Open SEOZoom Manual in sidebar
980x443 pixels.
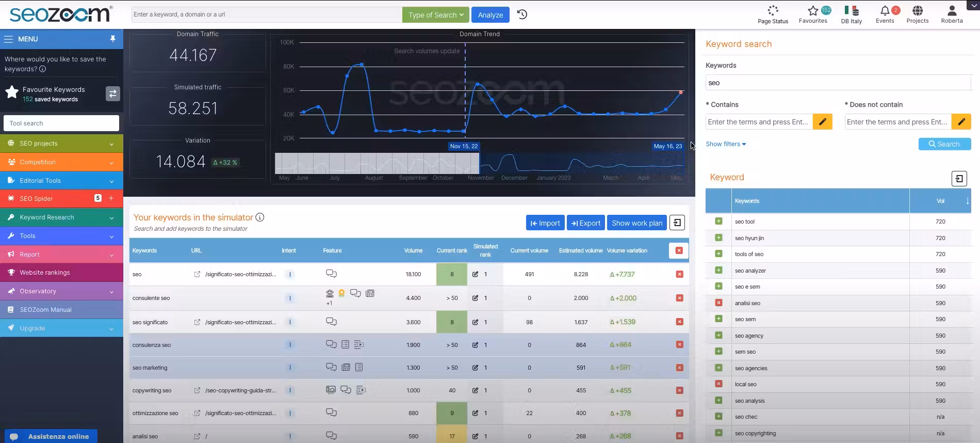61,310
